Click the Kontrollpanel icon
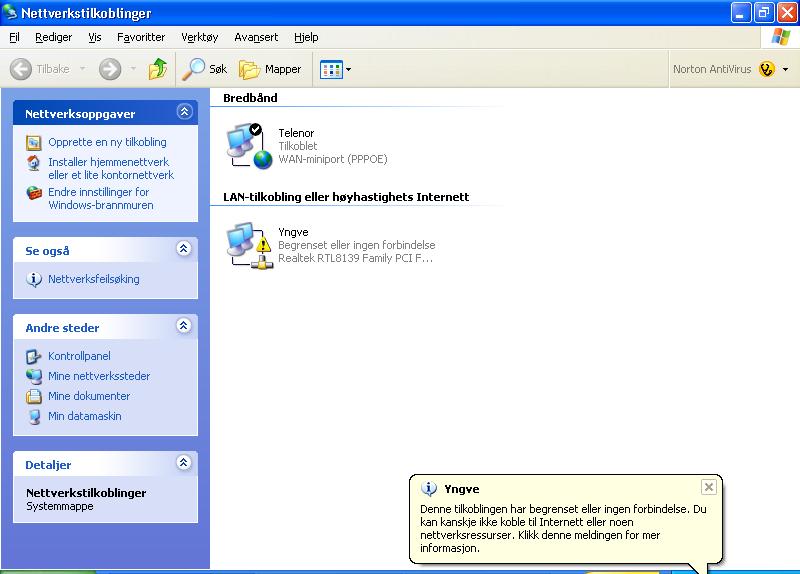Viewport: 800px width, 574px height. (34, 357)
